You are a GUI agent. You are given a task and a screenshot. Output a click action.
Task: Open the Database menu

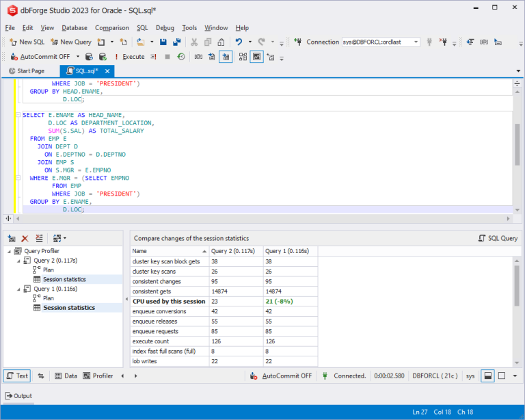[74, 28]
